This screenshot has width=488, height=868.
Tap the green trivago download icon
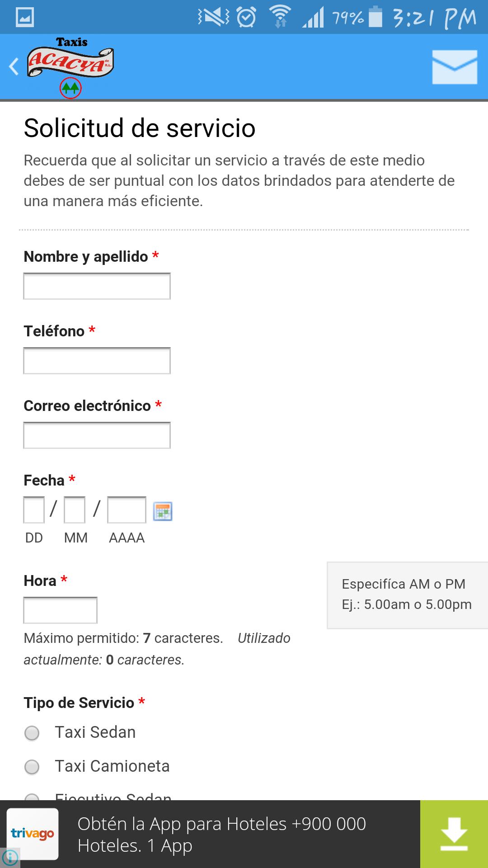[x=454, y=834]
